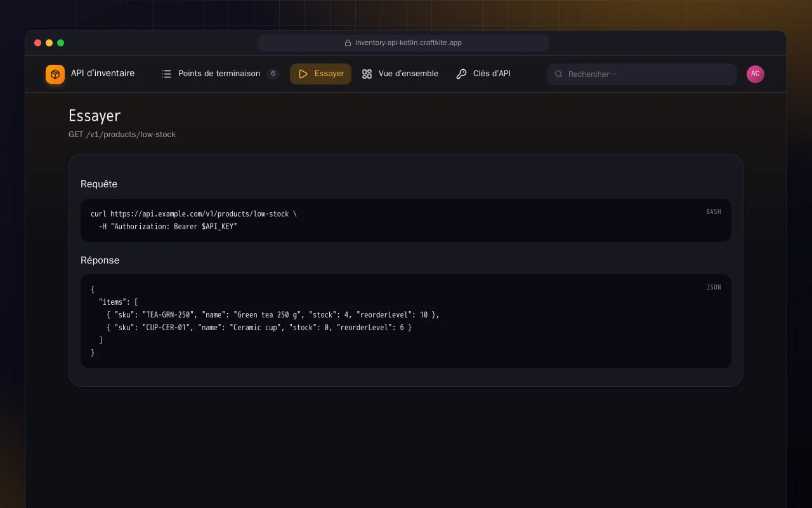This screenshot has width=812, height=508.
Task: Switch to the Vue d'ensemble tab
Action: tap(400, 74)
